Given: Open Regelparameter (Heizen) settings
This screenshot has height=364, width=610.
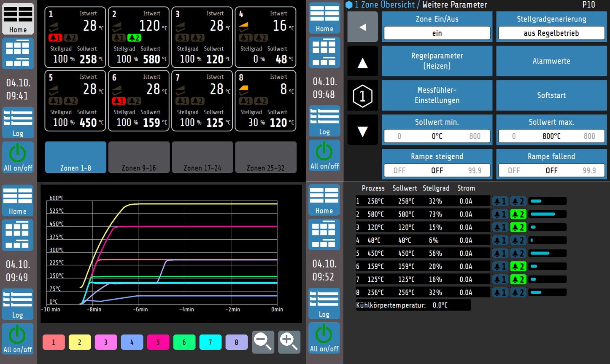Looking at the screenshot, I should click(x=437, y=61).
